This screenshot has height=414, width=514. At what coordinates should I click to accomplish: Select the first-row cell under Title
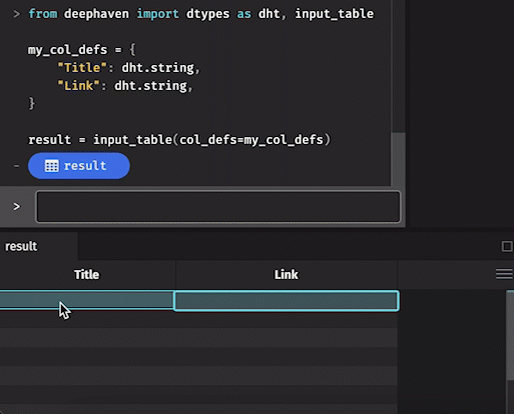86,300
